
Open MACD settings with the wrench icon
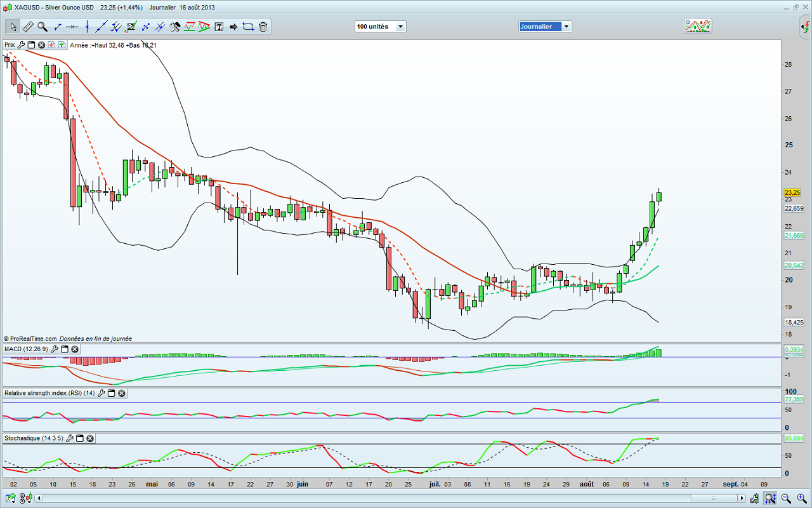point(55,349)
